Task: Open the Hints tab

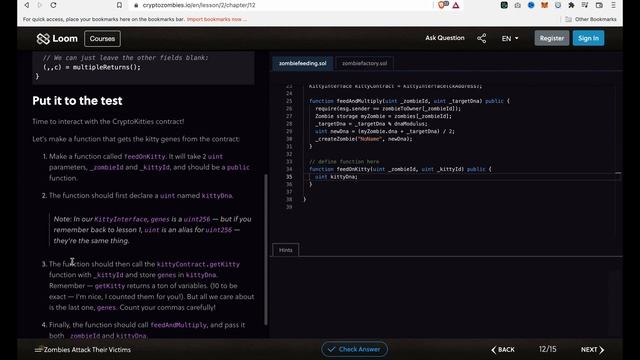Action: click(286, 250)
